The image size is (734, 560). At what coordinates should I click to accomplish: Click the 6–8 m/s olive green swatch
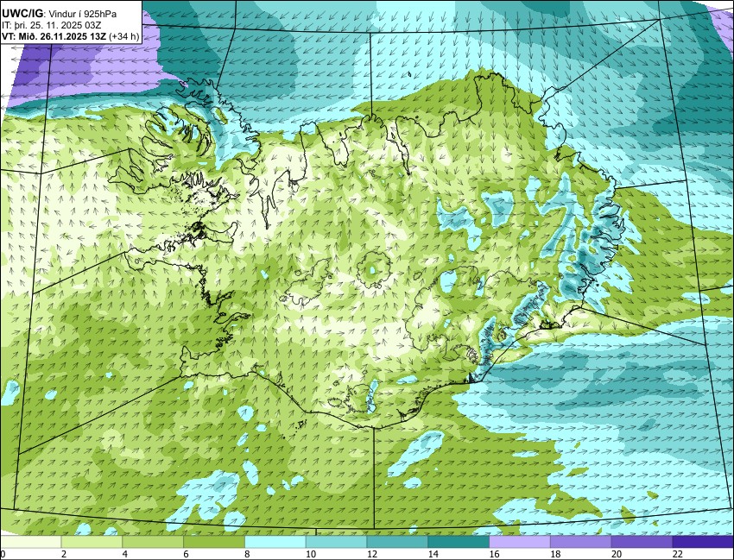(x=214, y=542)
